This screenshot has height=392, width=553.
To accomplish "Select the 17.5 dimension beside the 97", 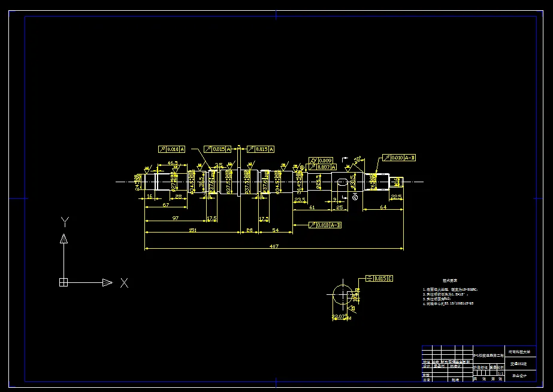I will coord(212,218).
